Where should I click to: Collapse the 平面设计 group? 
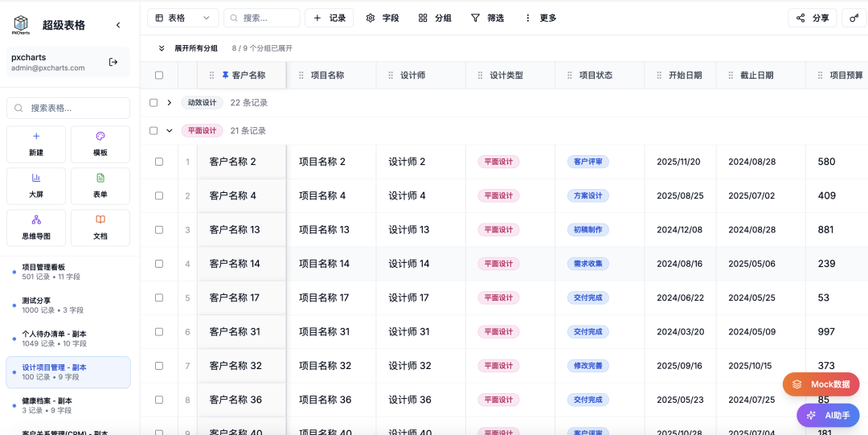click(170, 131)
